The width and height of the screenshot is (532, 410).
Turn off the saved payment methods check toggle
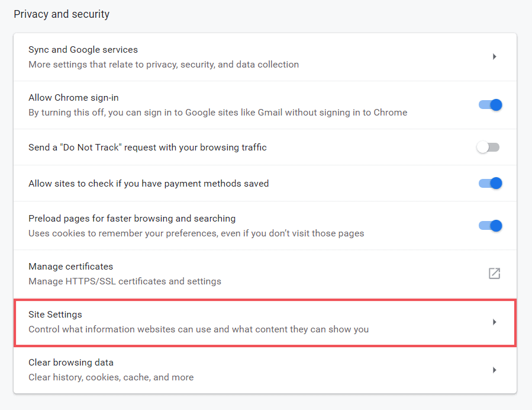[490, 184]
